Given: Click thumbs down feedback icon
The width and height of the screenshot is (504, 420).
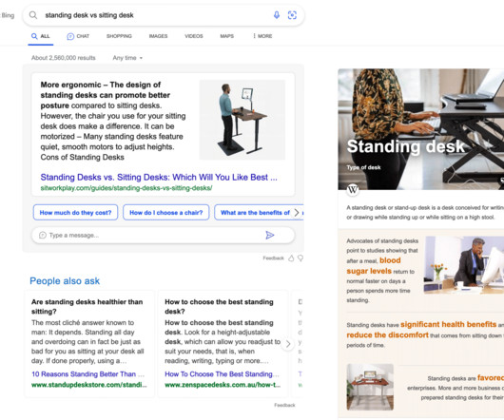Looking at the screenshot, I should (x=300, y=258).
